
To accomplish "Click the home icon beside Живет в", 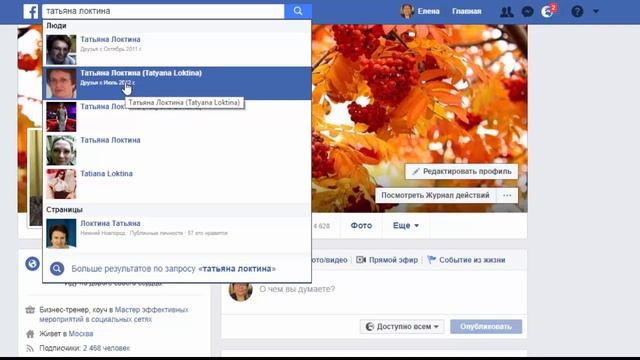I will click(x=30, y=334).
